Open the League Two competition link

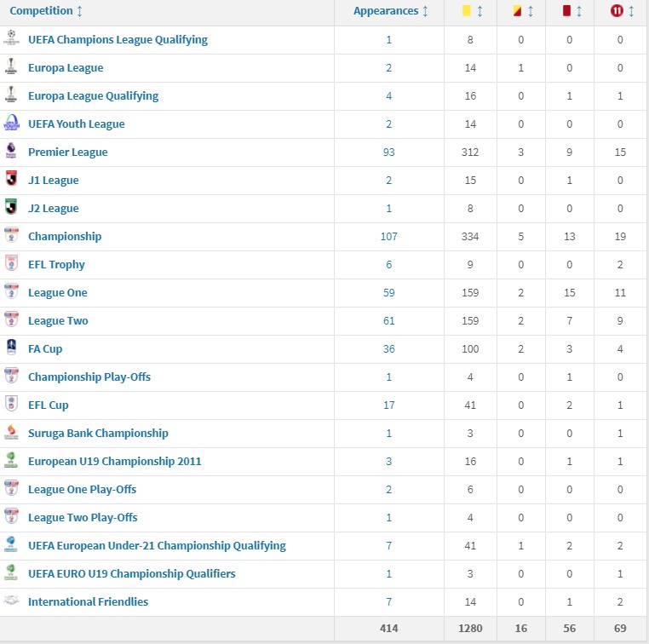pos(58,321)
